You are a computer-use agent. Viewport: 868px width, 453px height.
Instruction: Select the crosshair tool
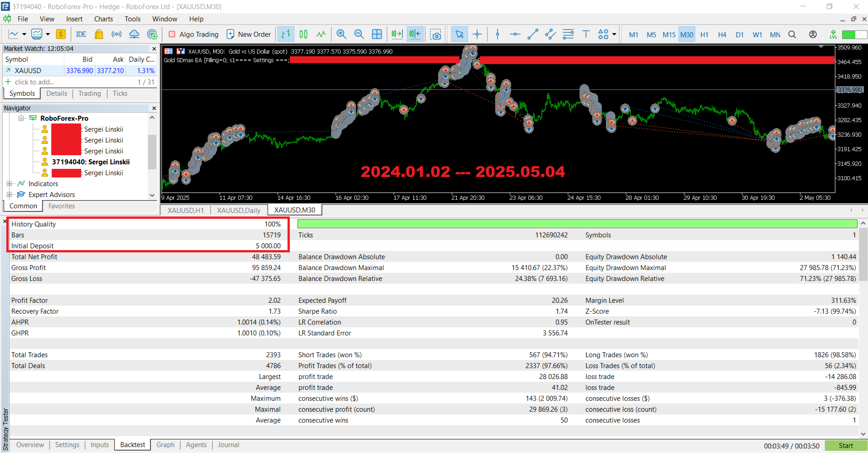[477, 34]
